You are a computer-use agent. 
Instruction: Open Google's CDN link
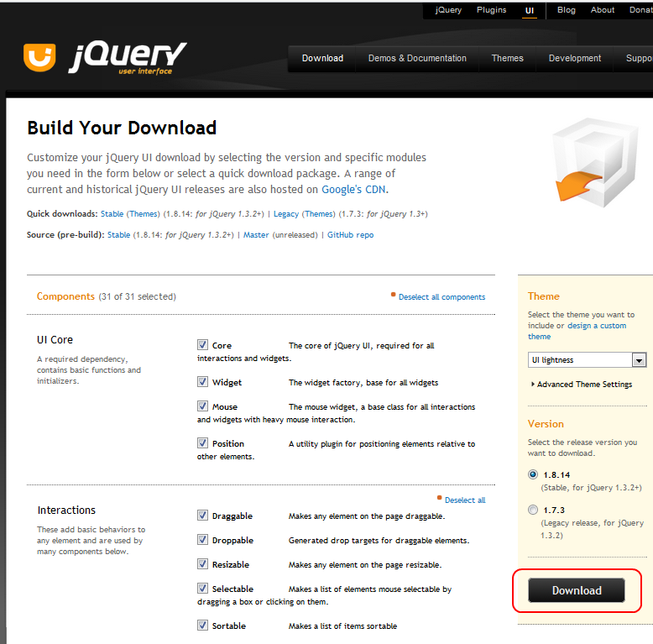353,190
